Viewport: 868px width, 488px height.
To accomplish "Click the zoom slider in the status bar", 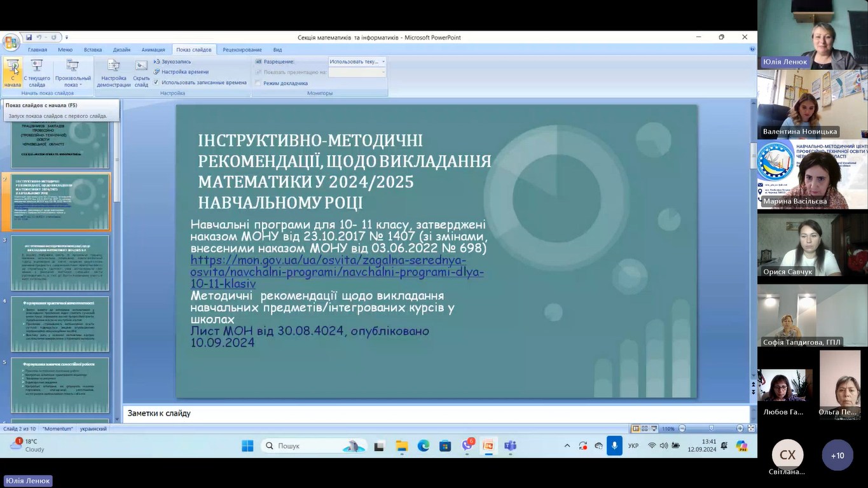I will coord(711,429).
